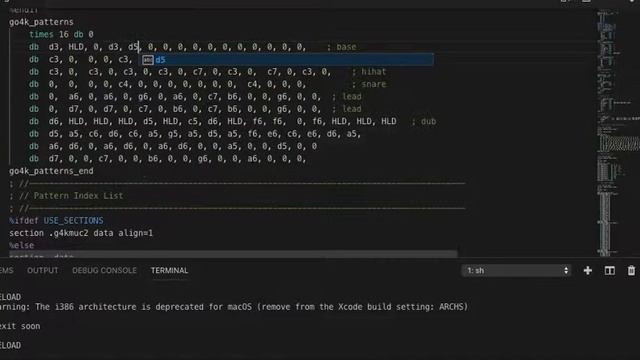Viewport: 640px width, 360px height.
Task: Open a new terminal with the plus icon
Action: click(x=588, y=271)
